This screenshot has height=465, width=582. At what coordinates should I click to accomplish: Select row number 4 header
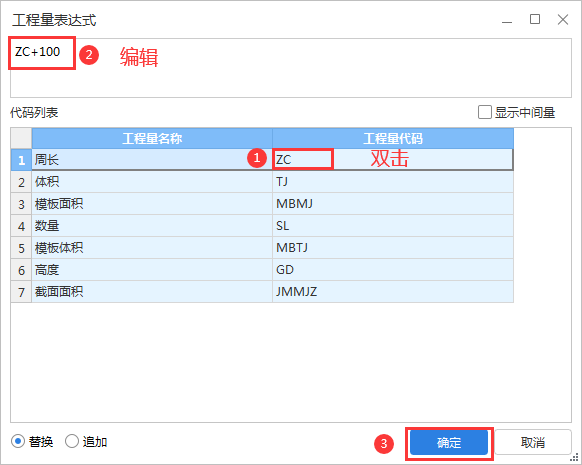pos(21,226)
